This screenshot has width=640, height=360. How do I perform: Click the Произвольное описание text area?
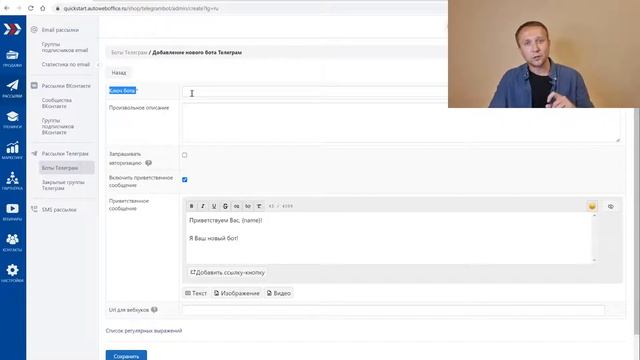[402, 123]
